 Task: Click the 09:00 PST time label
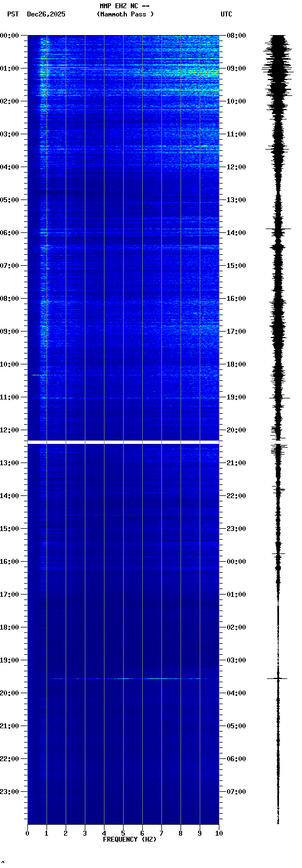(10, 332)
